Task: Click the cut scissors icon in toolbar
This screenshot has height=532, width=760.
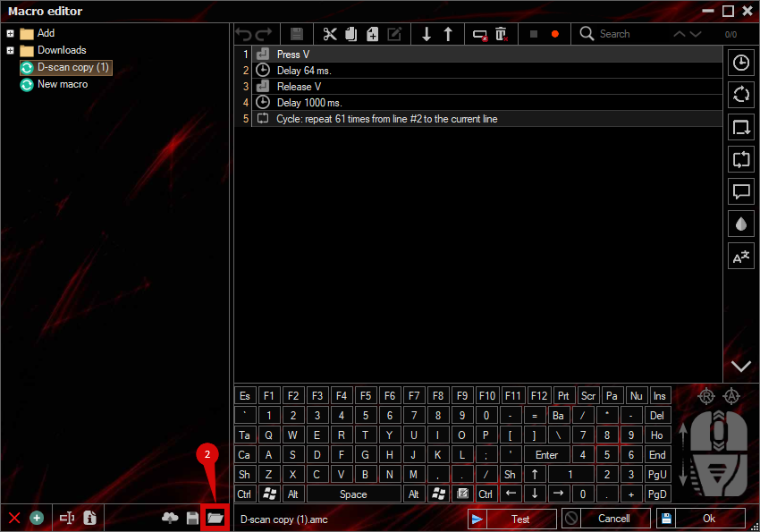Action: tap(330, 34)
